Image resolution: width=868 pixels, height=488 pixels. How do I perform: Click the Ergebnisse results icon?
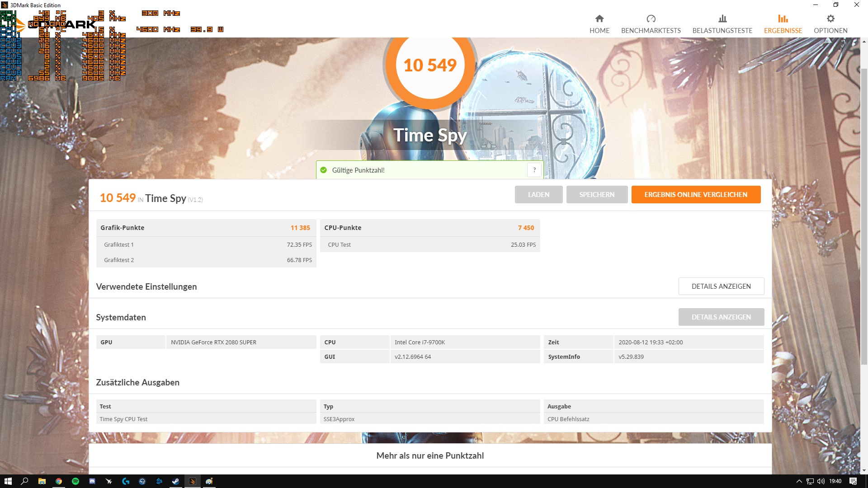coord(783,19)
